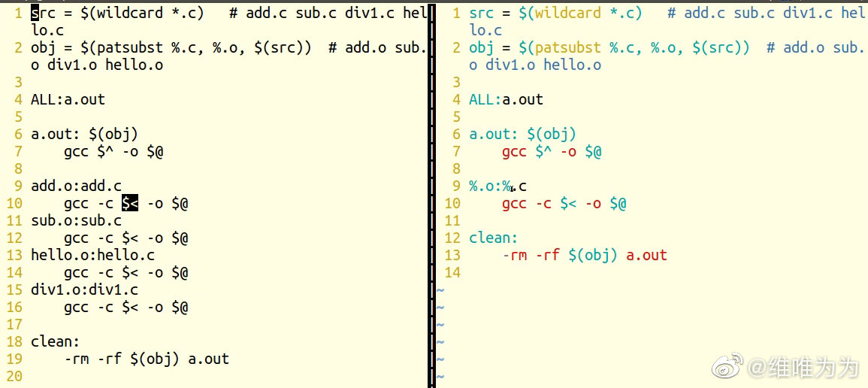Click the add.o:add.c rule in left pane
This screenshot has width=868, height=388.
76,186
